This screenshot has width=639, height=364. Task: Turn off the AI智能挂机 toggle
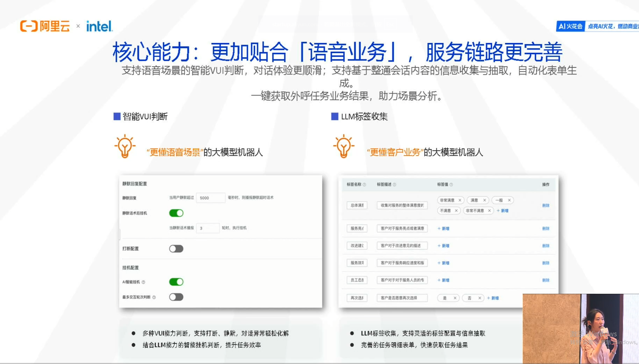[176, 282]
